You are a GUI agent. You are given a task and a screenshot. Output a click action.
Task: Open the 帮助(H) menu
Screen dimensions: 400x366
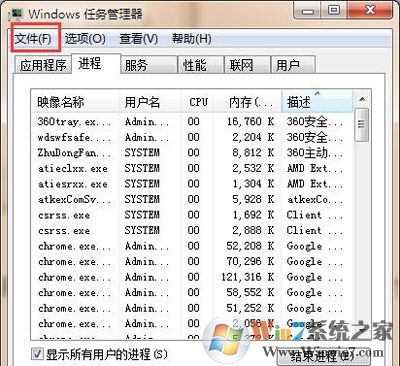point(191,39)
